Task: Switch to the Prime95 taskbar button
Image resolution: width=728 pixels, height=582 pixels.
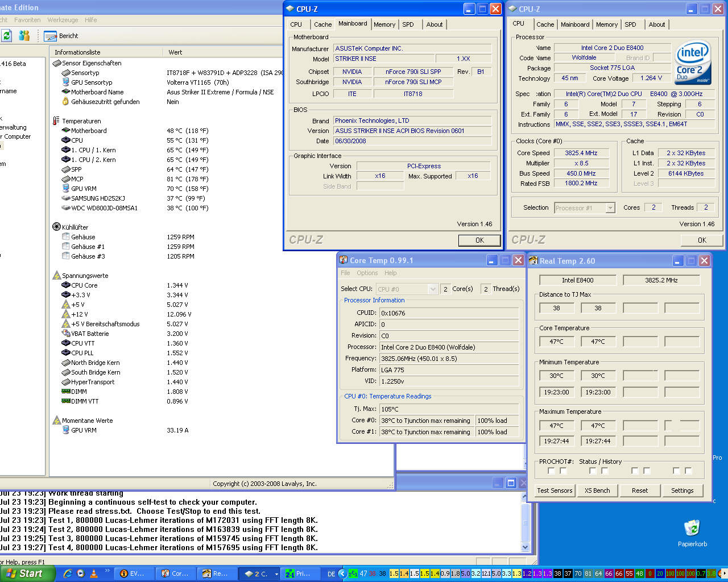Action: point(300,573)
